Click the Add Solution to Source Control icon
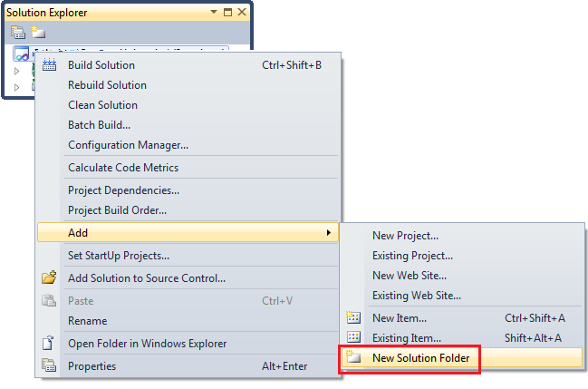This screenshot has height=389, width=588. pyautogui.click(x=49, y=277)
